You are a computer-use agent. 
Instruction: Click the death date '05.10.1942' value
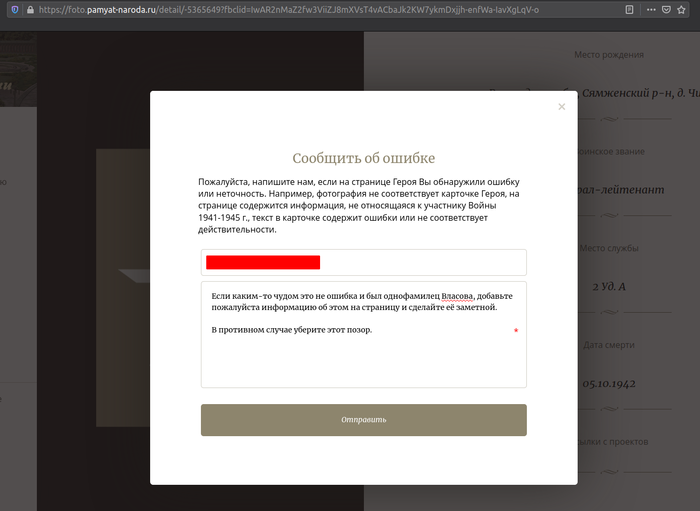pyautogui.click(x=609, y=383)
